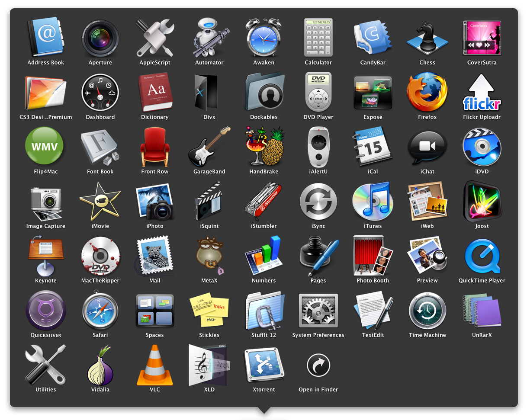Viewport: 527px width, 420px height.
Task: Open the Dictionary app
Action: (x=155, y=92)
